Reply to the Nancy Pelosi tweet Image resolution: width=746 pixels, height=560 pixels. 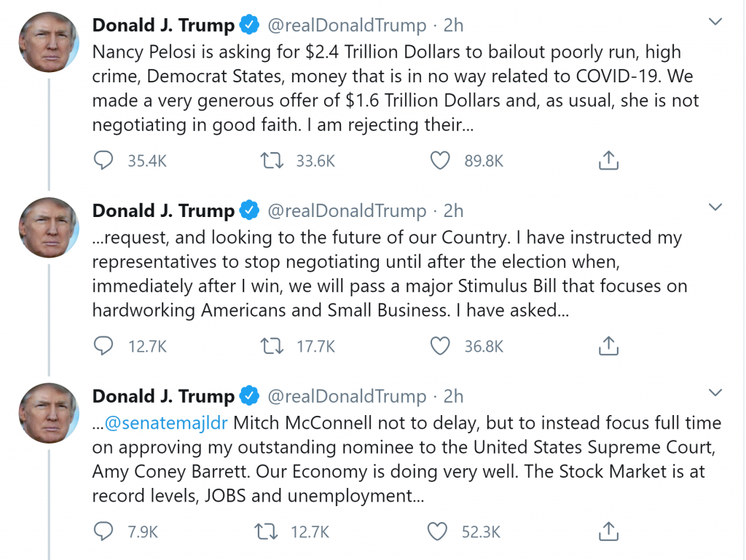(103, 160)
